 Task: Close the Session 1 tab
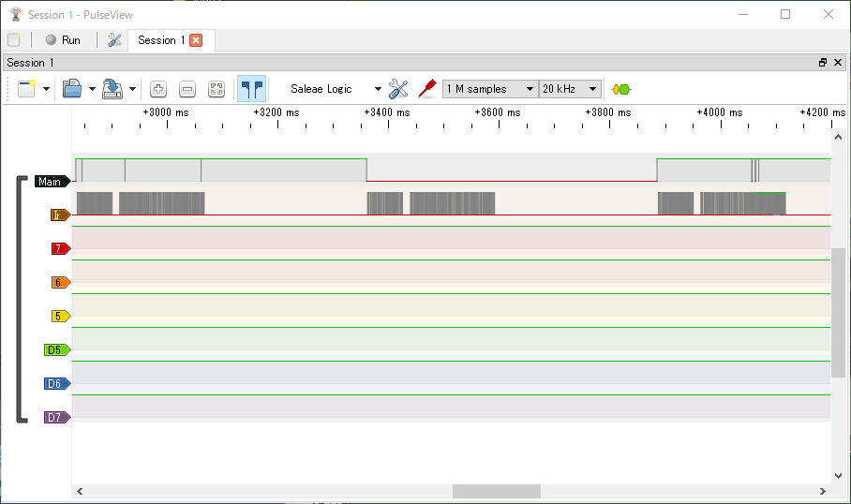(x=196, y=40)
